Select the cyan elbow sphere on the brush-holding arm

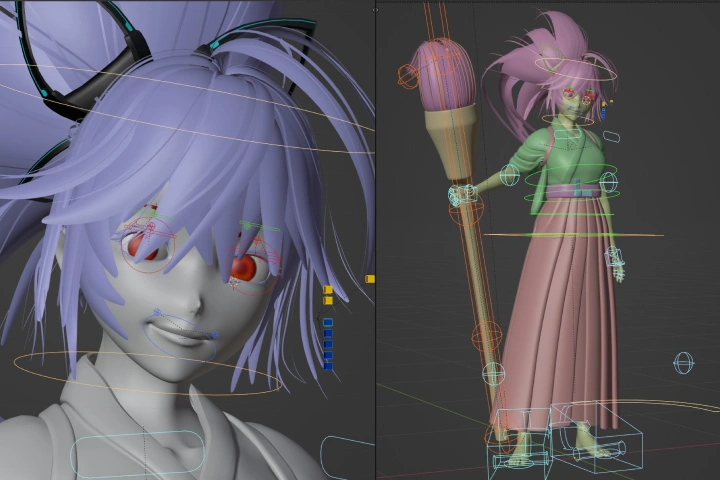tap(509, 175)
